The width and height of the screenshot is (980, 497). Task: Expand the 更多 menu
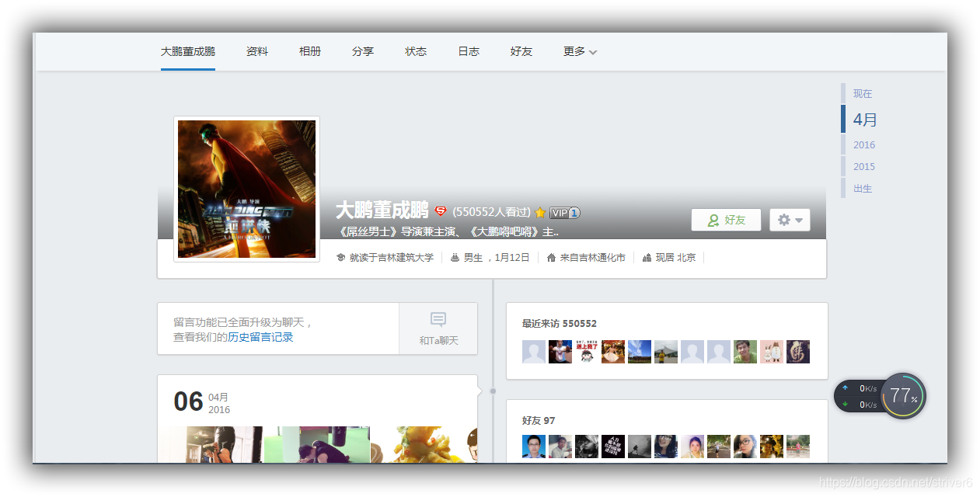(x=580, y=51)
